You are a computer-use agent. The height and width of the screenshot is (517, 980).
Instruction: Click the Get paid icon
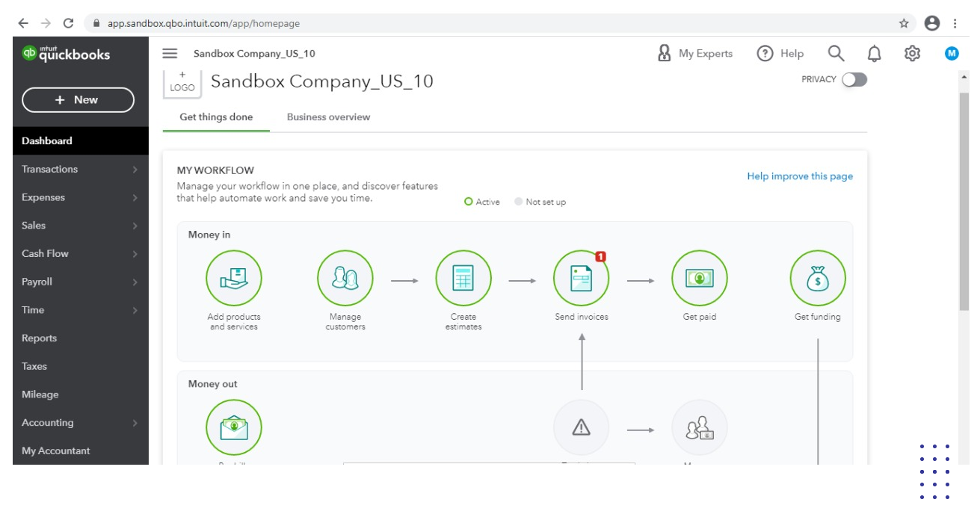pos(700,278)
